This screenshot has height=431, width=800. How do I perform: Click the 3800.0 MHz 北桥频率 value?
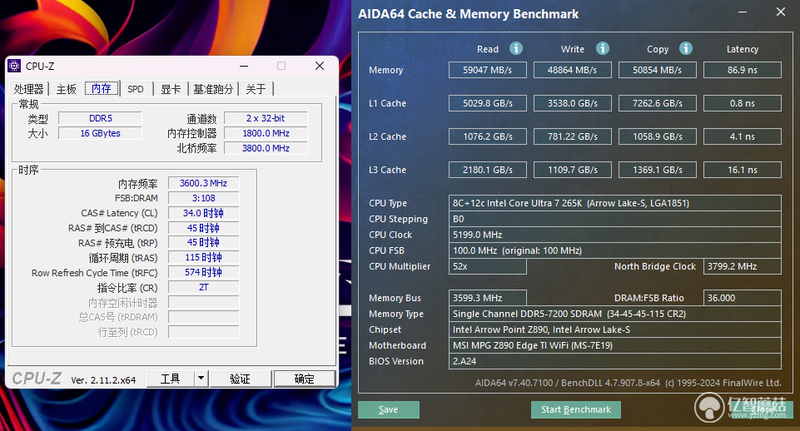[x=266, y=148]
